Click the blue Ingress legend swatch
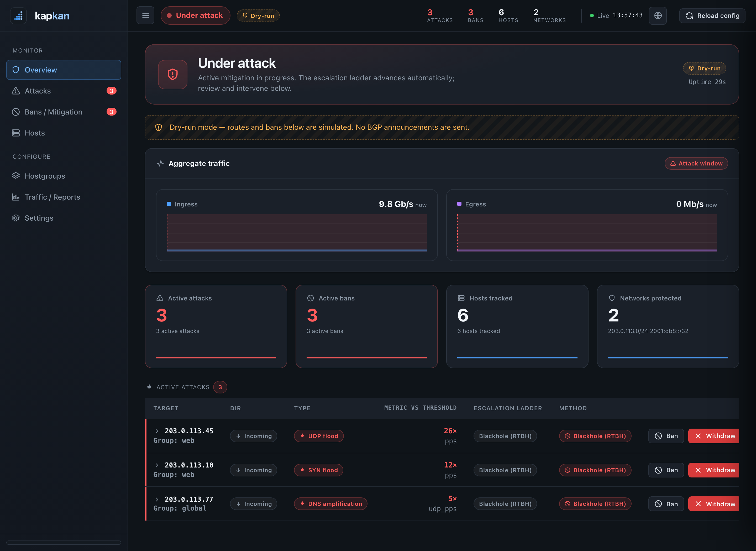The image size is (756, 551). pos(169,204)
